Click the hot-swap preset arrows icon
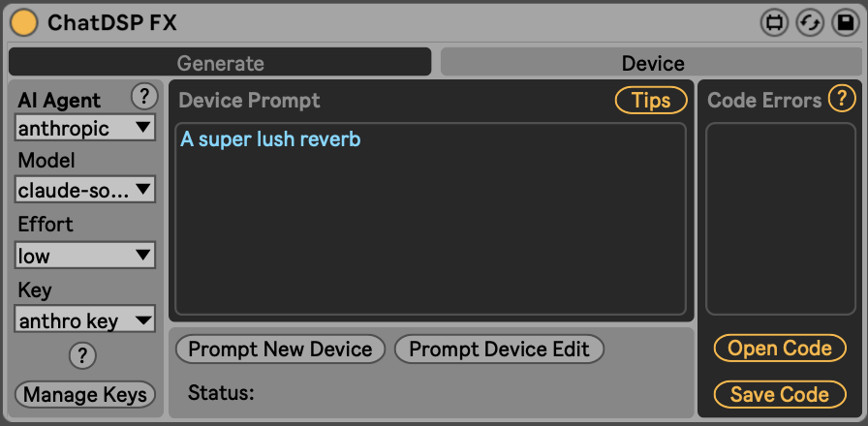868x426 pixels. click(809, 23)
